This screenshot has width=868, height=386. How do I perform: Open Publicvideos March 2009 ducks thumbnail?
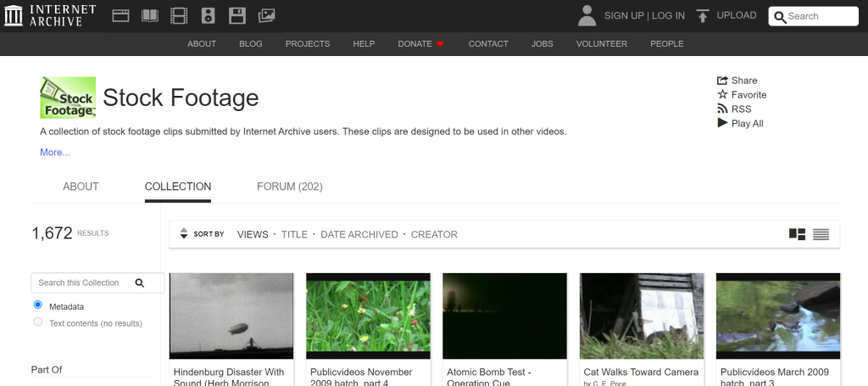pos(778,316)
